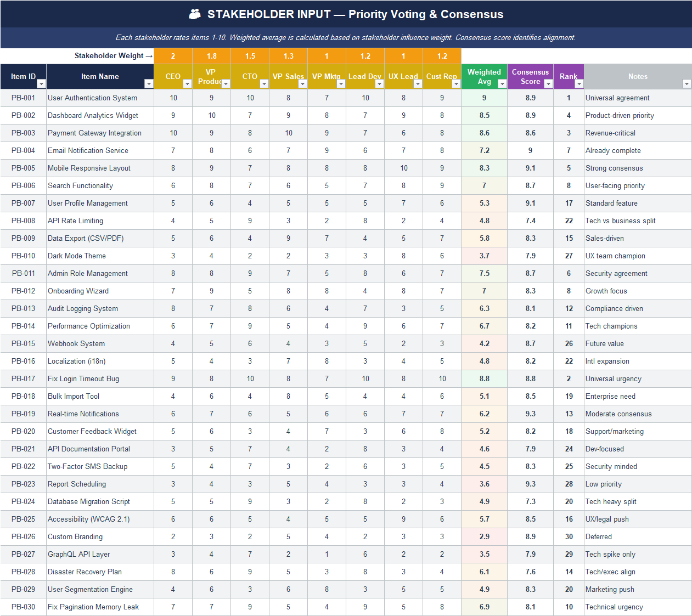Open the Lead Dev filter dropdown

tap(379, 83)
